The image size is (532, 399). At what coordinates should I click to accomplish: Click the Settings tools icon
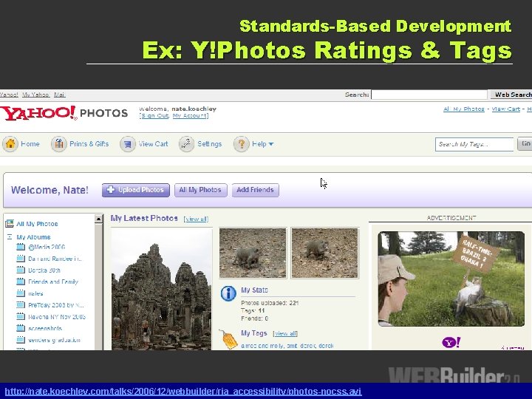tap(186, 144)
